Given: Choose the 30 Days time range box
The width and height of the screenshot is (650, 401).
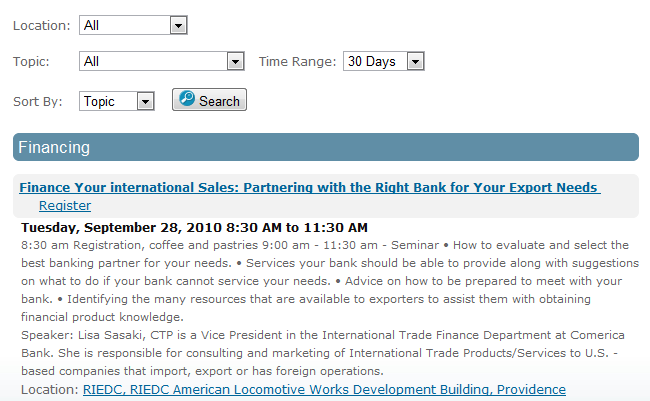Looking at the screenshot, I should (383, 61).
